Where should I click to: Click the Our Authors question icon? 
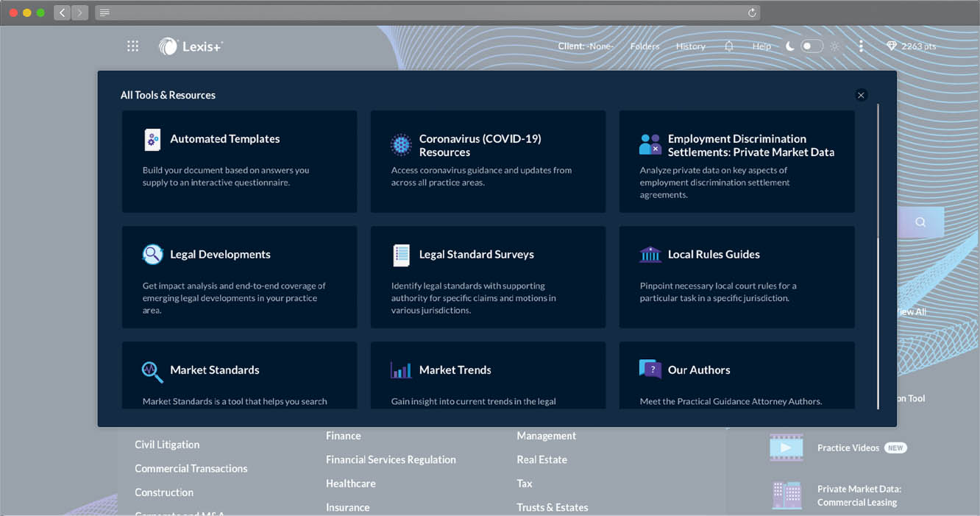click(650, 370)
